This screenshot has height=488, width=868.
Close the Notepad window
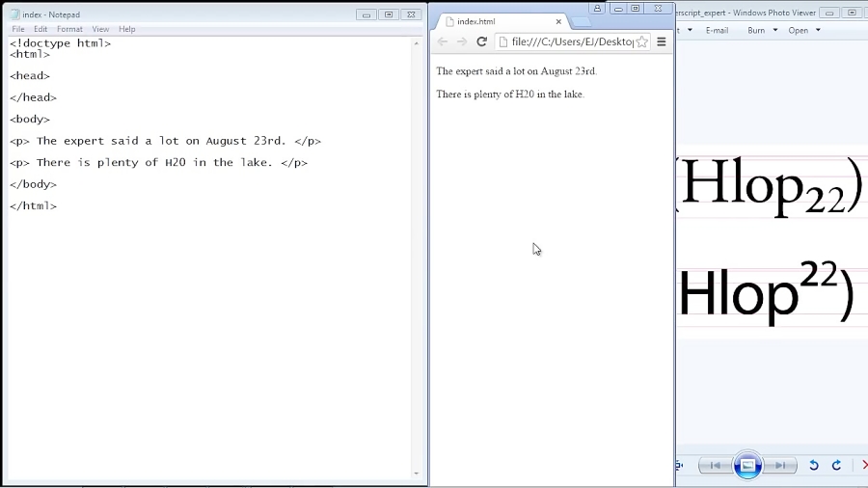[x=411, y=14]
